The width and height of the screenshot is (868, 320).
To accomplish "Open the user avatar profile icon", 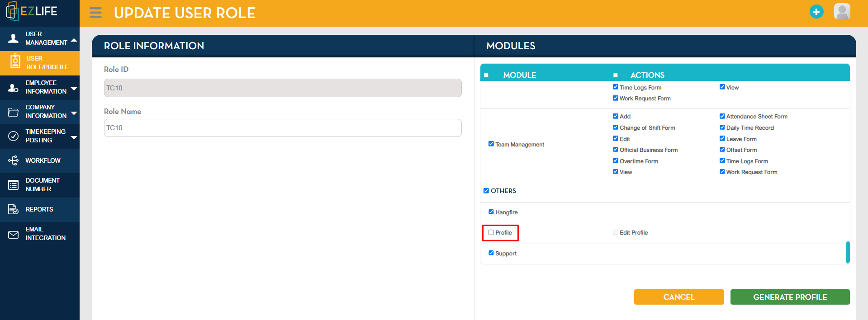I will [x=842, y=12].
